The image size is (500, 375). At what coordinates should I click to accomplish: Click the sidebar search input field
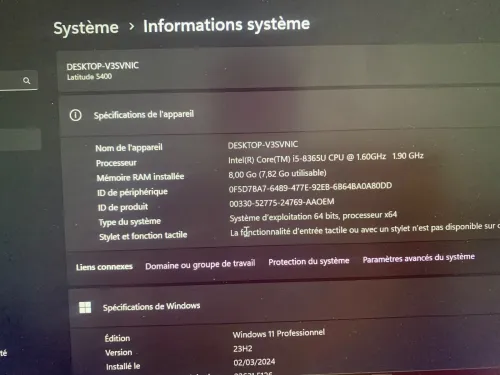[18, 81]
